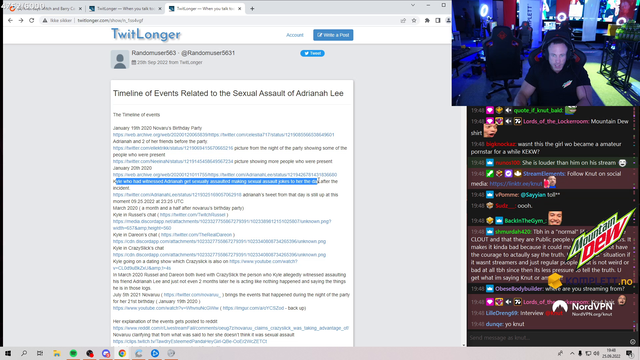Open the taskbar clock and date
Viewport: 640px width, 360px height.
tap(611, 353)
